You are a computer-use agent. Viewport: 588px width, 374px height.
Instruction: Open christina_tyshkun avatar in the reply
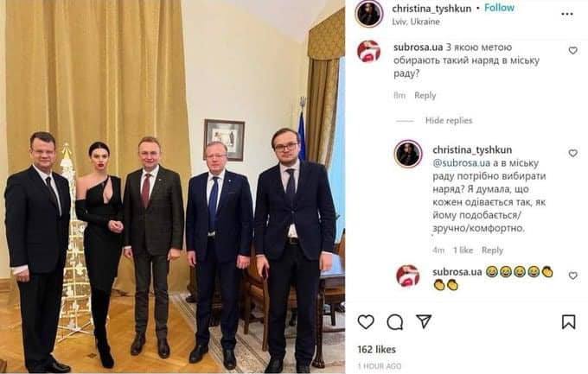pyautogui.click(x=408, y=154)
